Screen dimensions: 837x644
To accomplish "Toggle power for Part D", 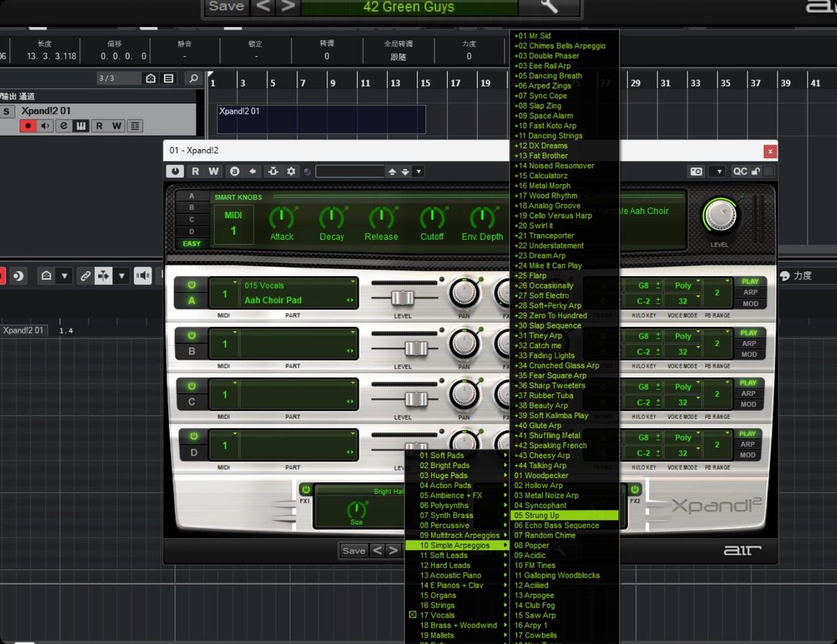I will 193,436.
